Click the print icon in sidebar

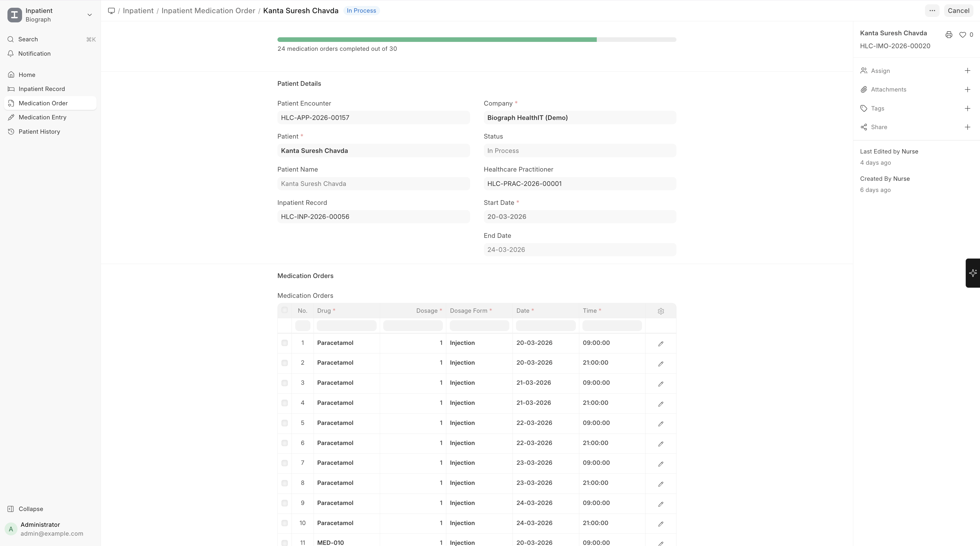[948, 35]
